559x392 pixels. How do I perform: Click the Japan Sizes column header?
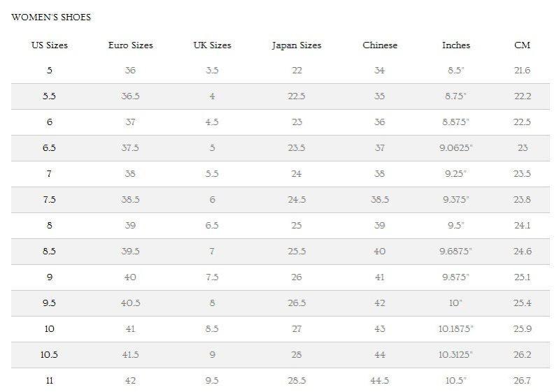pos(297,45)
